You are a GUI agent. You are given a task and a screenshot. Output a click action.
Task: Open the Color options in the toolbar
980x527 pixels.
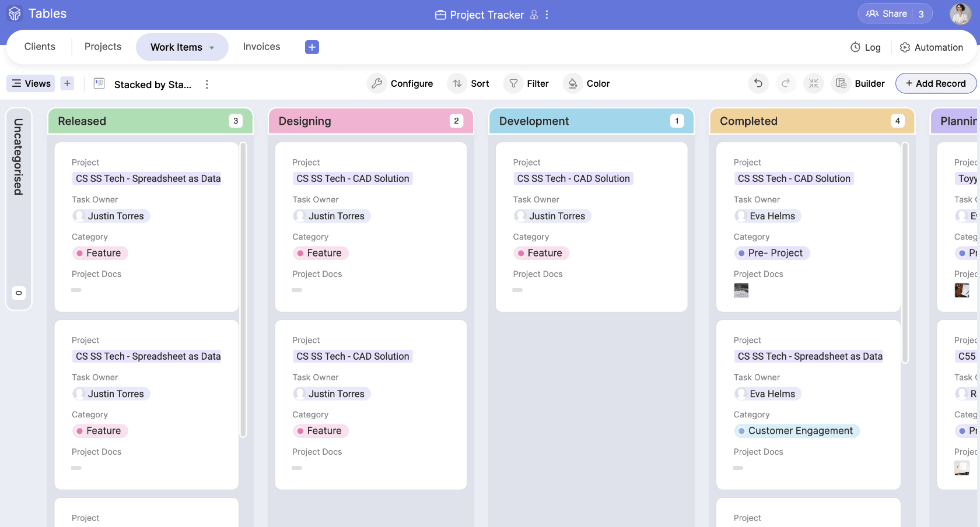click(587, 83)
